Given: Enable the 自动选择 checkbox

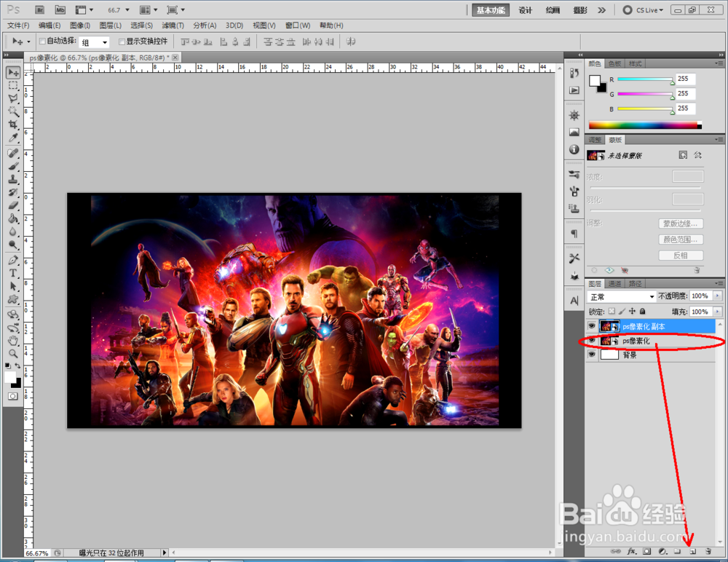Looking at the screenshot, I should coord(42,41).
